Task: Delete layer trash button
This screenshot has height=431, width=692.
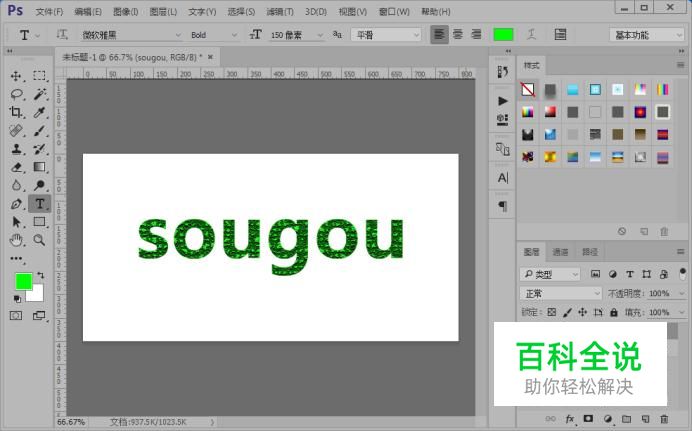Action: [x=664, y=419]
